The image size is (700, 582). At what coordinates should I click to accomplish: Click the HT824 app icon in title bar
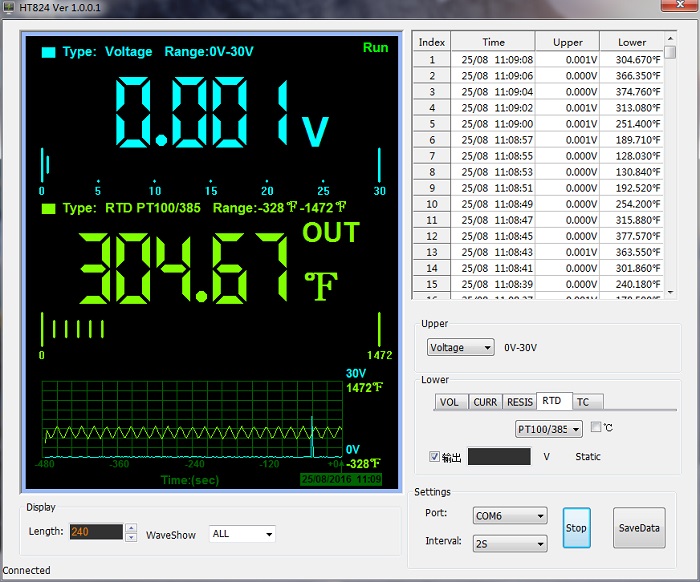(x=9, y=9)
